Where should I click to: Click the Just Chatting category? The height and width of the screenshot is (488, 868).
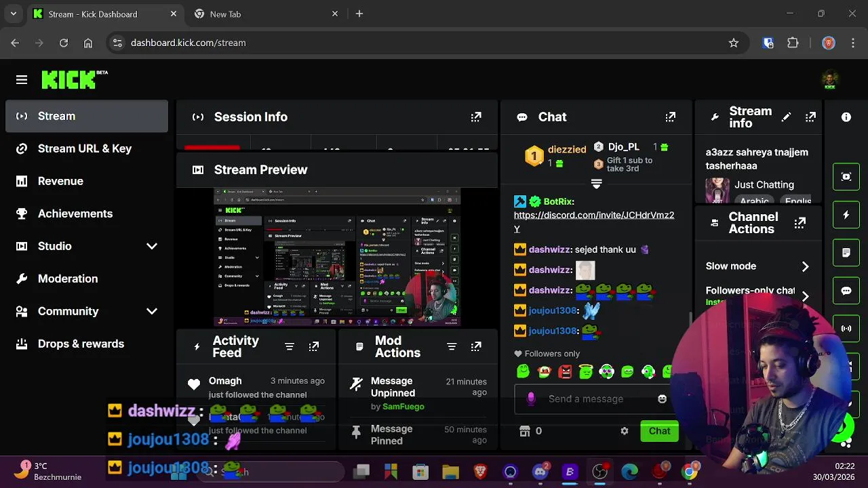[764, 184]
